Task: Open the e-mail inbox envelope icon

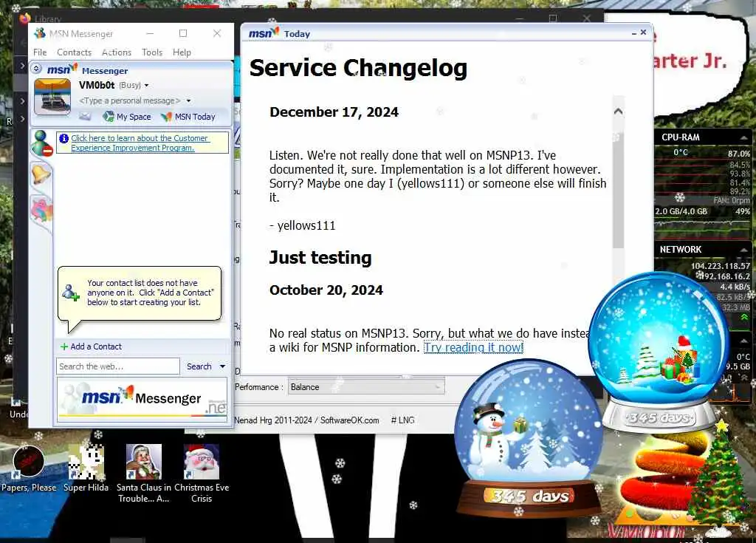Action: [x=85, y=116]
